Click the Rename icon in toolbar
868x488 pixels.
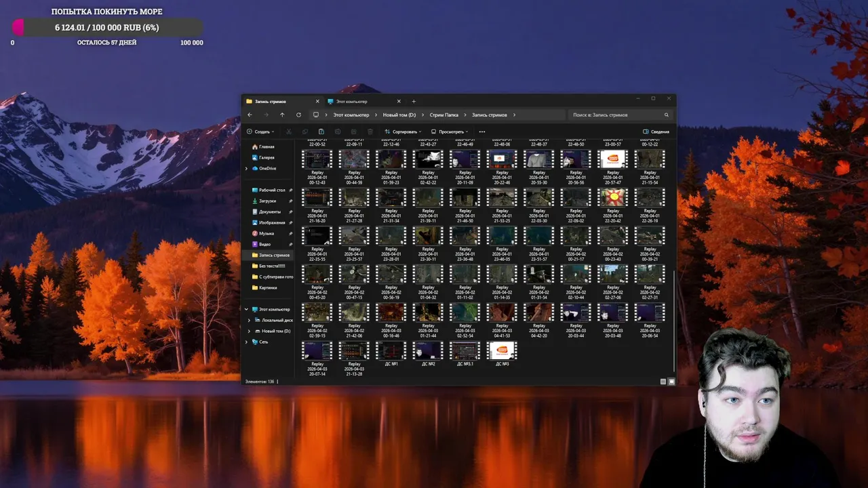[x=338, y=131]
